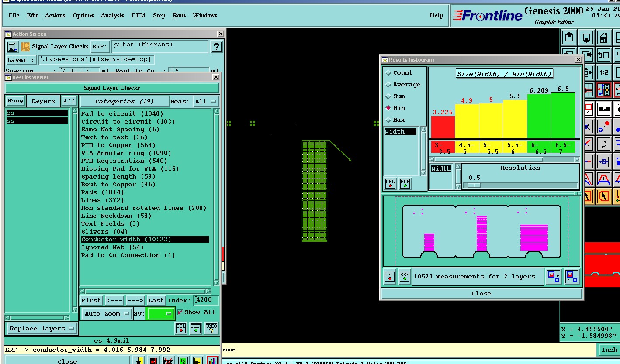620x364 pixels.
Task: Click DEL icon below Width list in histogram
Action: point(390,183)
